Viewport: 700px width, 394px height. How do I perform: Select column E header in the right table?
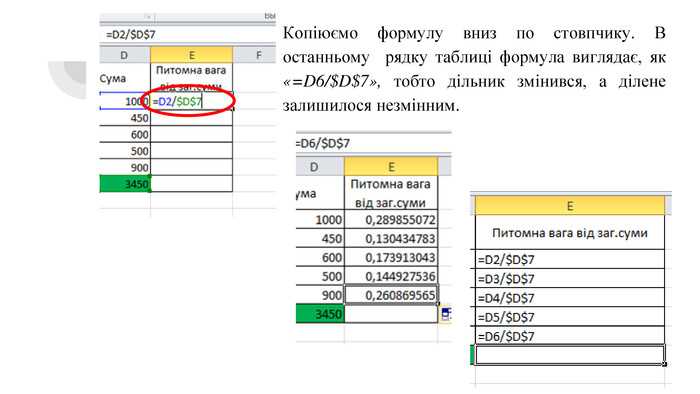pos(570,206)
